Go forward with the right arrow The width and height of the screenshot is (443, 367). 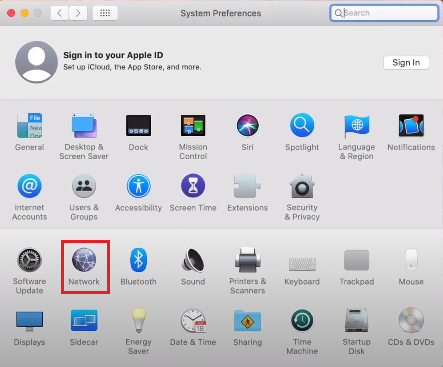tap(78, 13)
